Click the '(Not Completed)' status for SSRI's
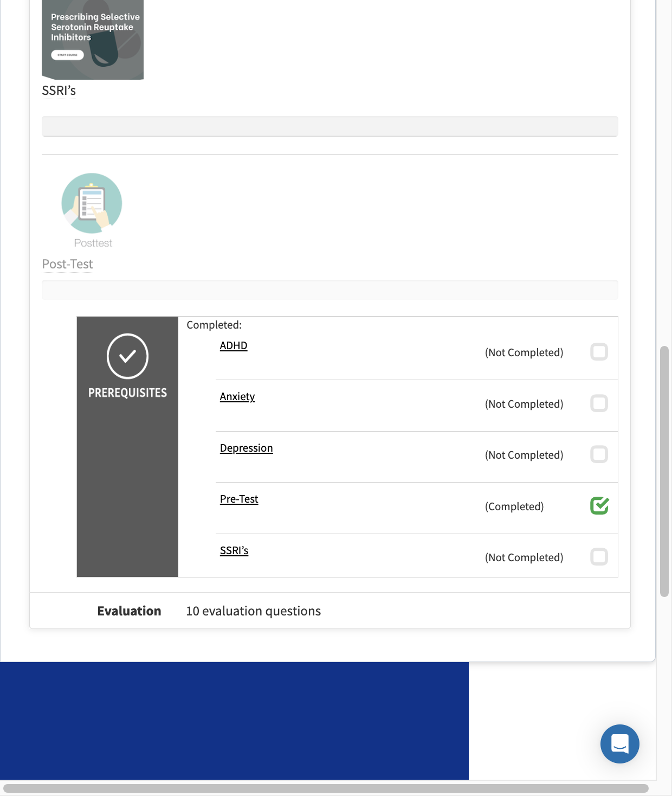672x796 pixels. pyautogui.click(x=524, y=557)
